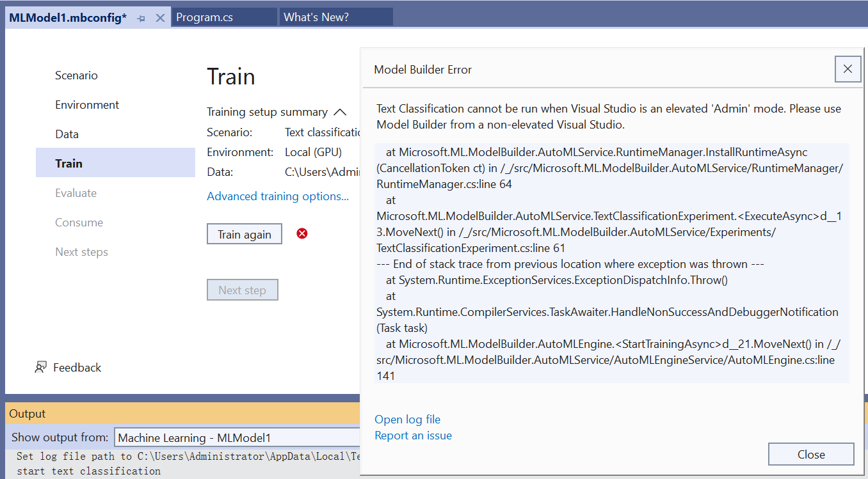
Task: Click the Feedback icon at bottom left
Action: point(40,367)
